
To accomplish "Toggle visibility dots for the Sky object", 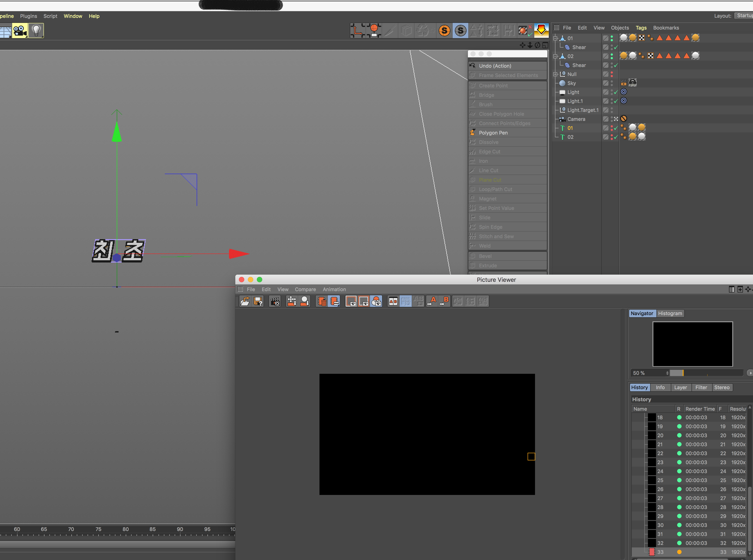I will pyautogui.click(x=612, y=83).
